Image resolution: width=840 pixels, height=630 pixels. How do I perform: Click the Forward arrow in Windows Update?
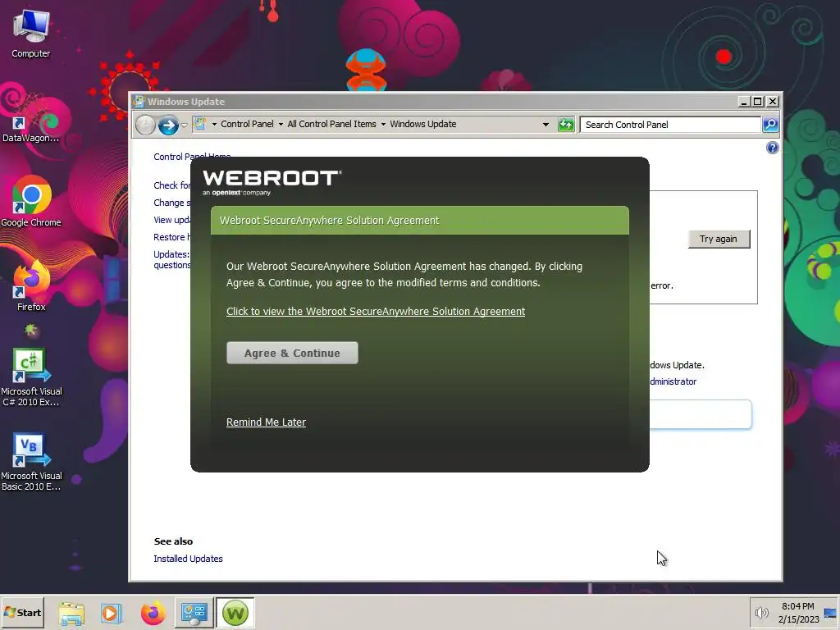(168, 125)
